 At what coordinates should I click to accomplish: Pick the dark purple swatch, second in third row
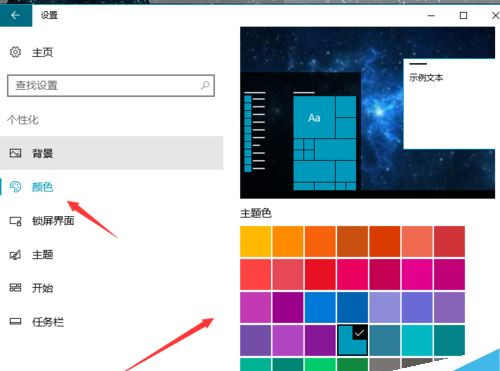[x=288, y=307]
